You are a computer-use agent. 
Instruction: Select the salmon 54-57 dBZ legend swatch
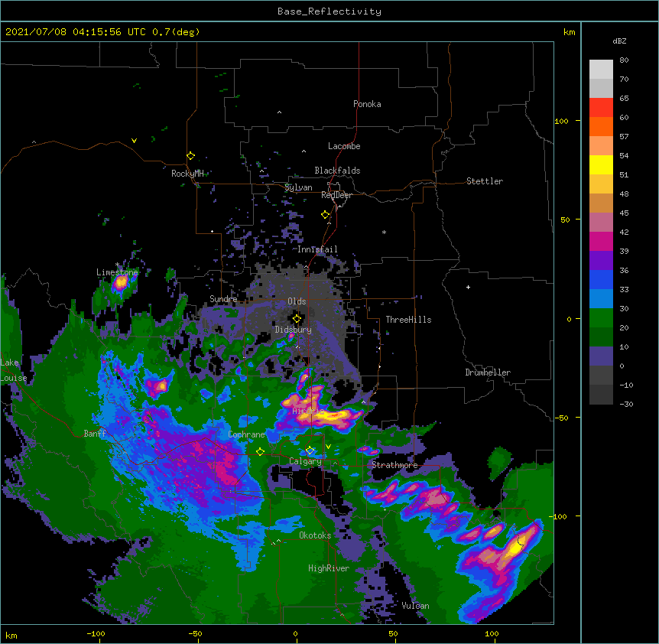(x=601, y=146)
